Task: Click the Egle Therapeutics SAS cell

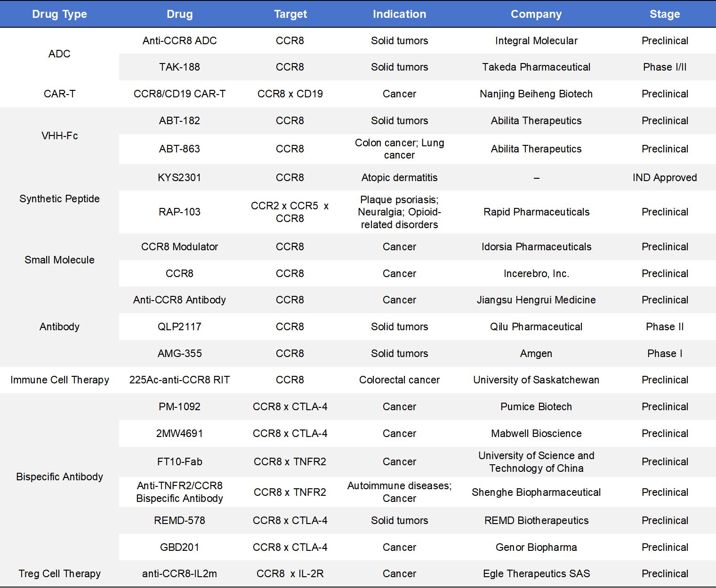Action: point(536,573)
